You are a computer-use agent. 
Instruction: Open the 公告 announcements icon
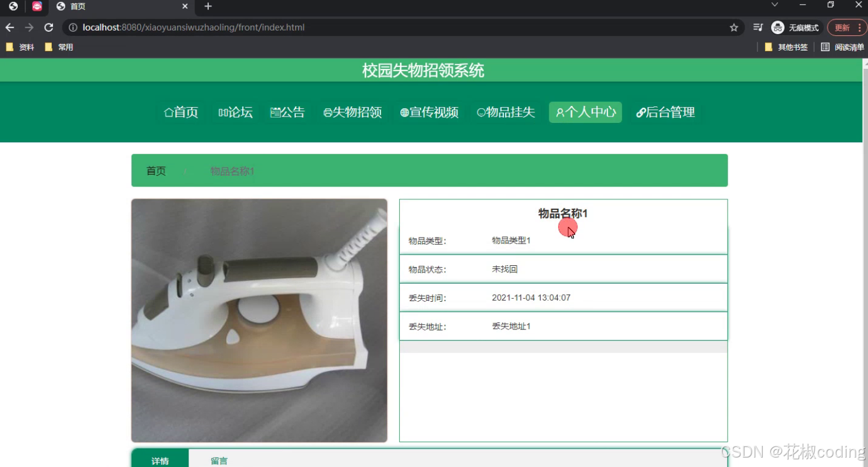[275, 112]
